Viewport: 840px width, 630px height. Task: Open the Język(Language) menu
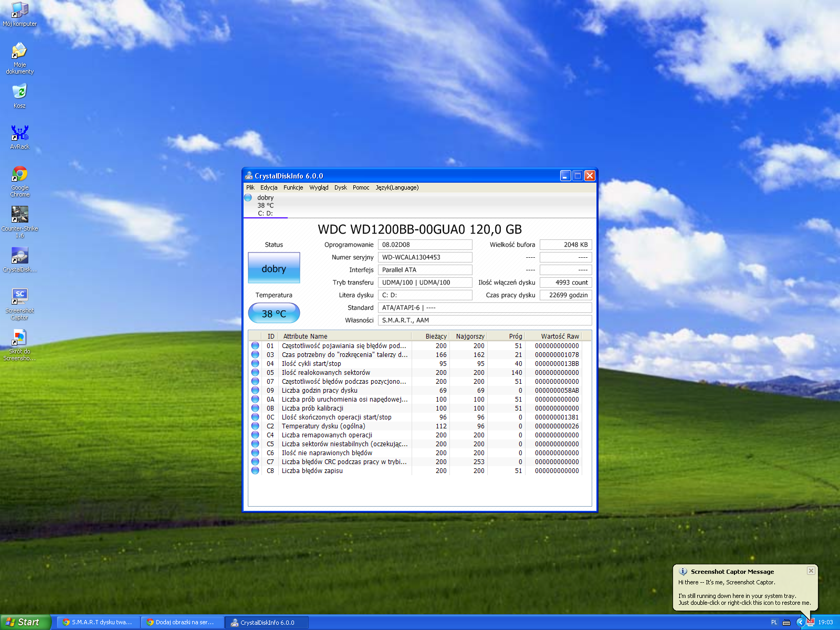click(x=397, y=187)
